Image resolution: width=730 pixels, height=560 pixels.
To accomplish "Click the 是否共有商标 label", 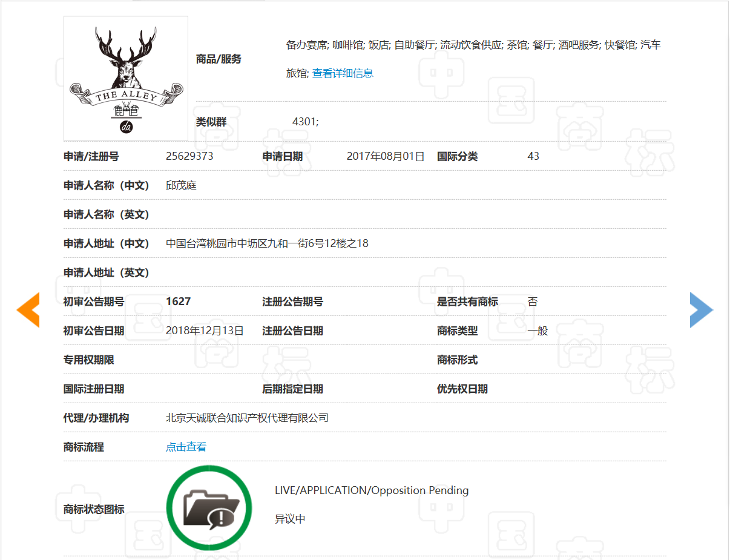I will 468,301.
